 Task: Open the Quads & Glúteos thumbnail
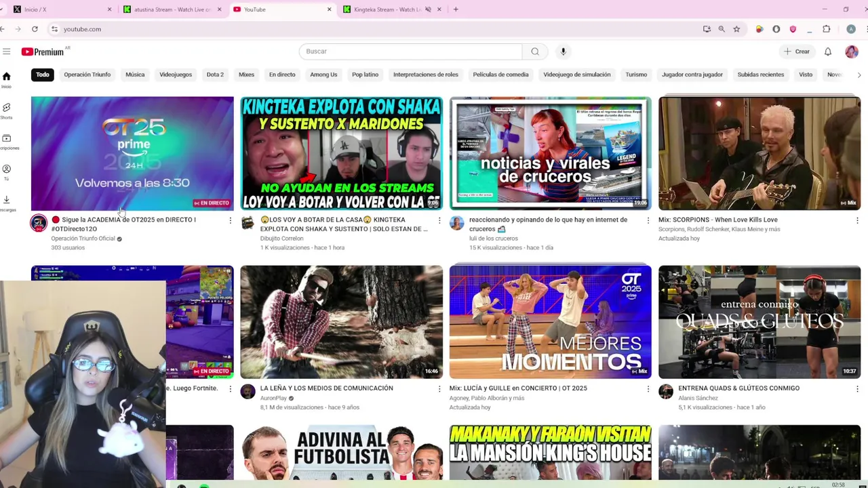click(759, 322)
